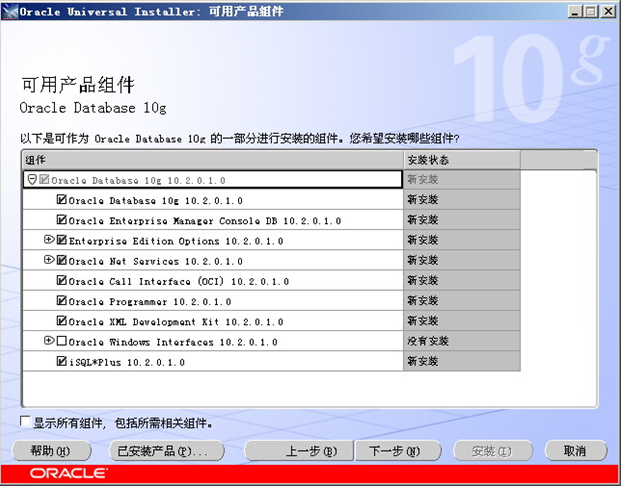
Task: Click the 组件 column header
Action: 213,160
